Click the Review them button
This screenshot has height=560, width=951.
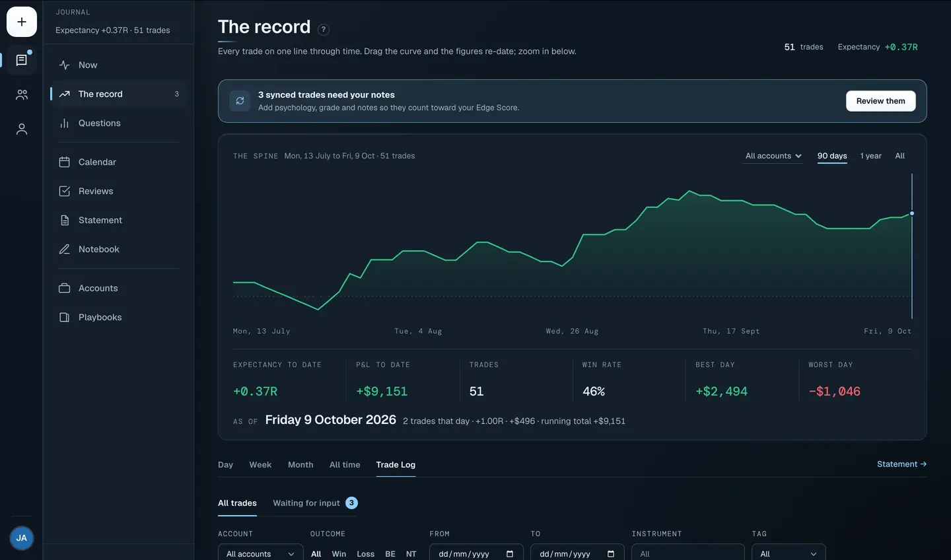coord(881,101)
